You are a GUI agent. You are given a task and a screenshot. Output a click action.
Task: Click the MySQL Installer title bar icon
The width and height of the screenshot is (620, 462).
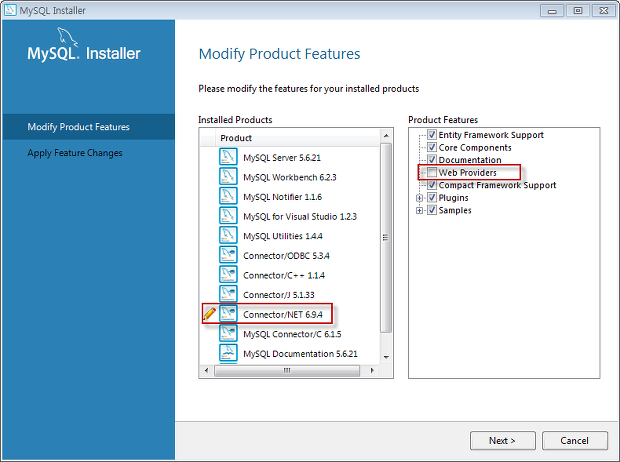pos(10,10)
